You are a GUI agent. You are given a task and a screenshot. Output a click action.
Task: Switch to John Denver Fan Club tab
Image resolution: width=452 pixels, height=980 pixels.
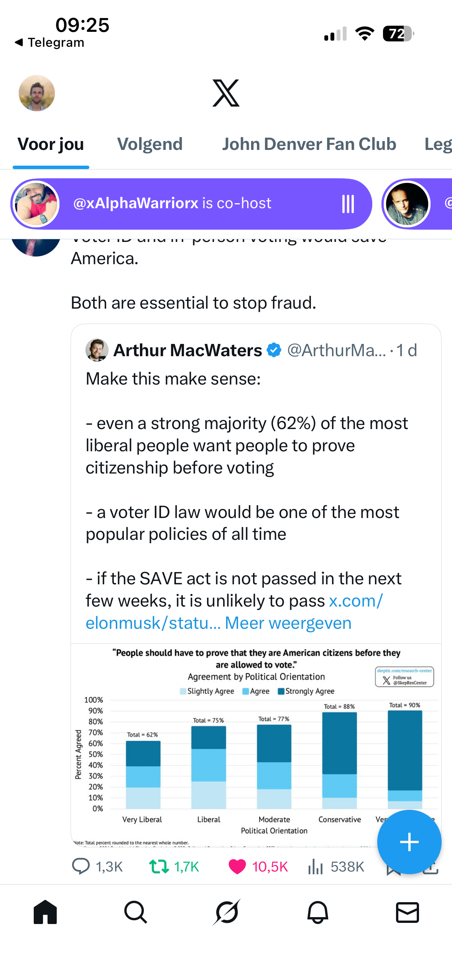click(309, 145)
